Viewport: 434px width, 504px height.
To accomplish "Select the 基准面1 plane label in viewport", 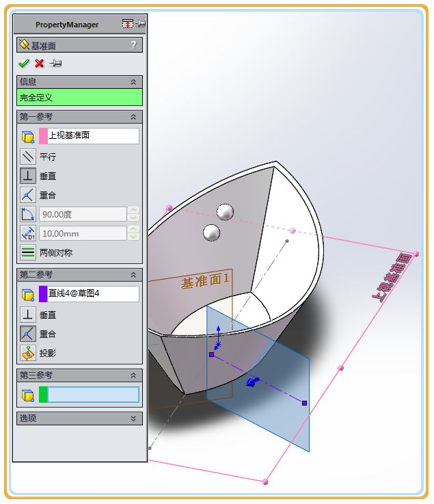I will click(x=205, y=280).
